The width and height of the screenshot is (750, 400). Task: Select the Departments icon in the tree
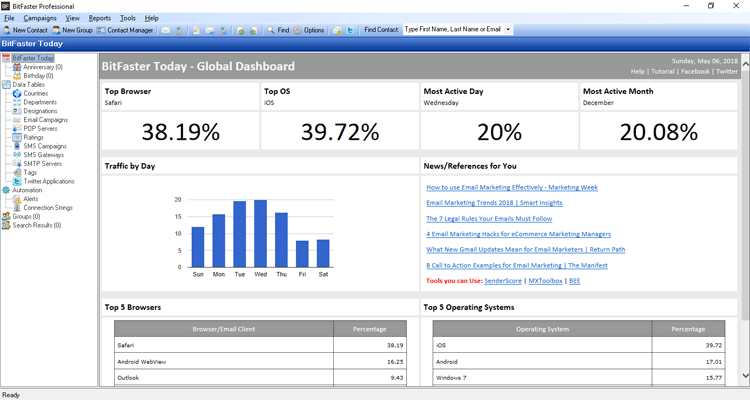[x=17, y=102]
